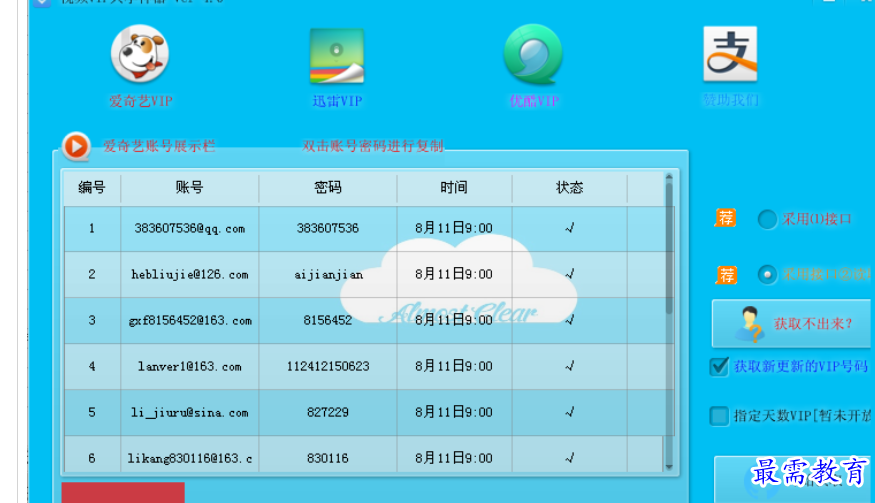The width and height of the screenshot is (875, 503).
Task: Click the 密码 column header
Action: tap(328, 188)
